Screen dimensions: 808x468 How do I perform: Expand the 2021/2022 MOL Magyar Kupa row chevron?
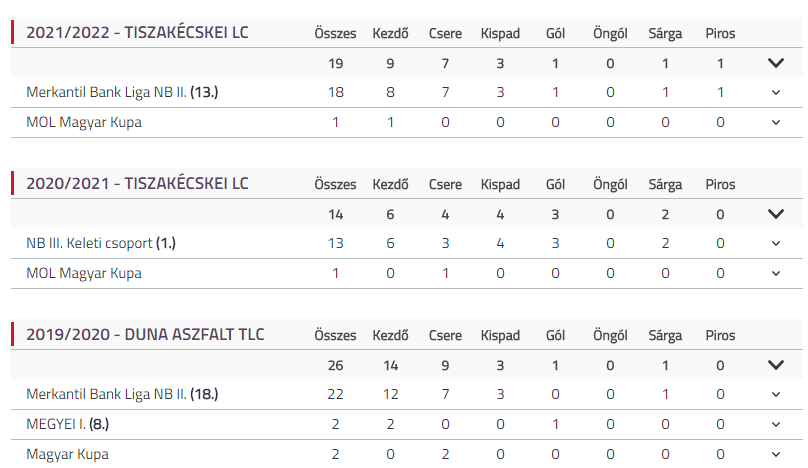[775, 123]
